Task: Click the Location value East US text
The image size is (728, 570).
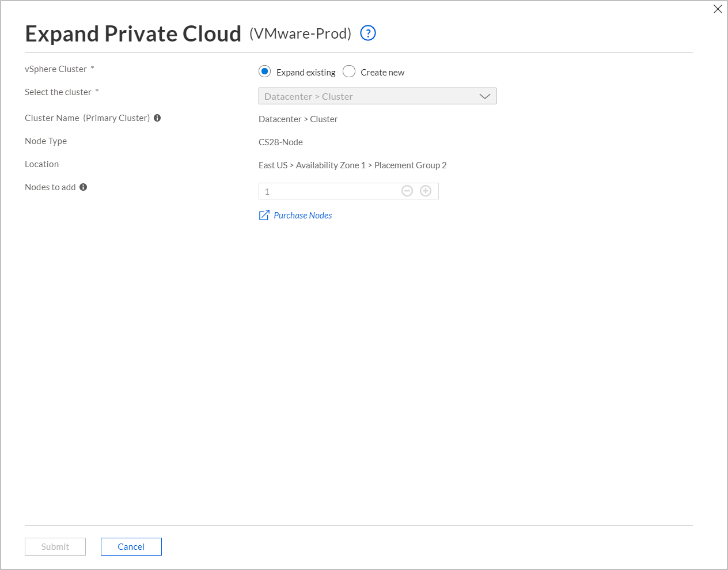Action: click(272, 165)
